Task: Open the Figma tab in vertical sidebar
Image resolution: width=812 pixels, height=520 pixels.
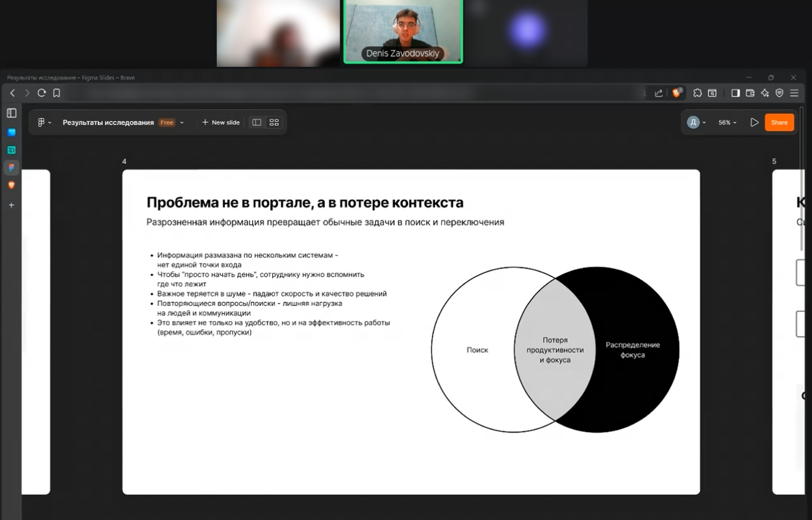Action: tap(12, 167)
